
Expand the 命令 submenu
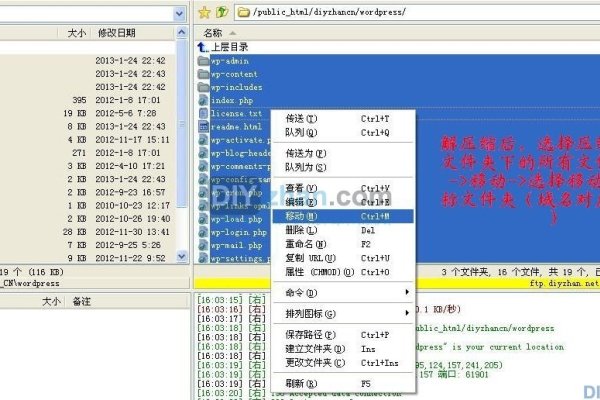[x=344, y=293]
